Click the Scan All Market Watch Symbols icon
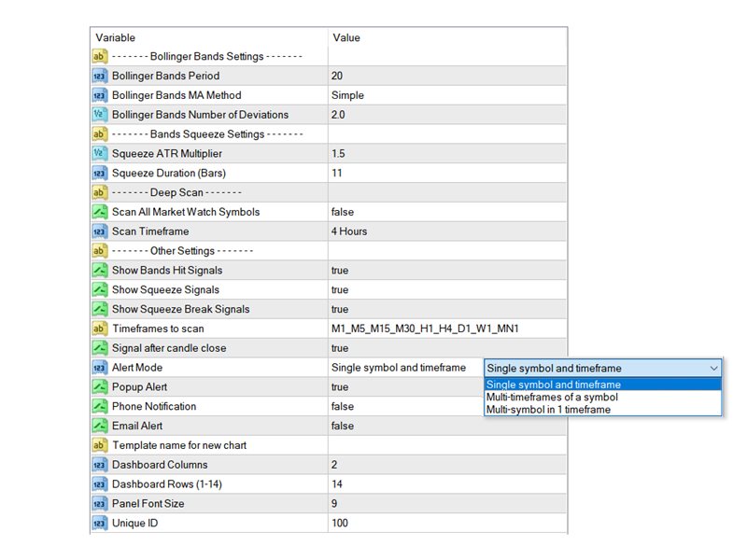The width and height of the screenshot is (747, 560). click(99, 212)
